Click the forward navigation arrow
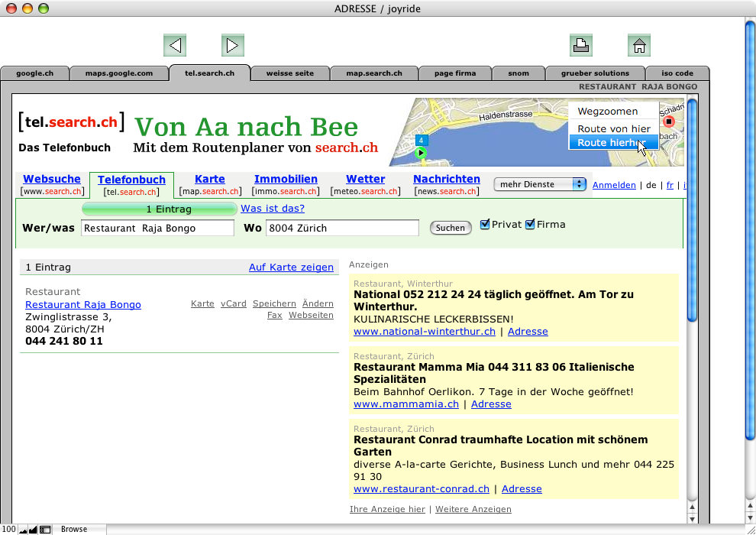The height and width of the screenshot is (535, 756). [x=233, y=45]
